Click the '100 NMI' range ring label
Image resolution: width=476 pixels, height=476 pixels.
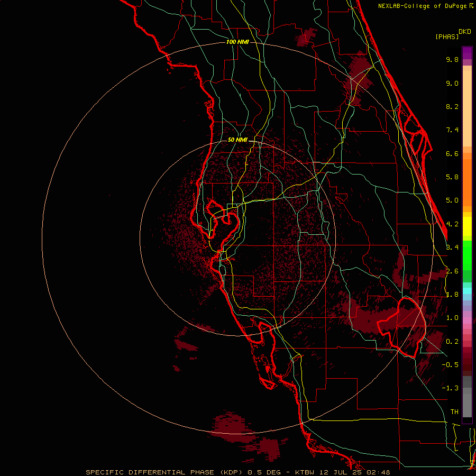click(237, 42)
